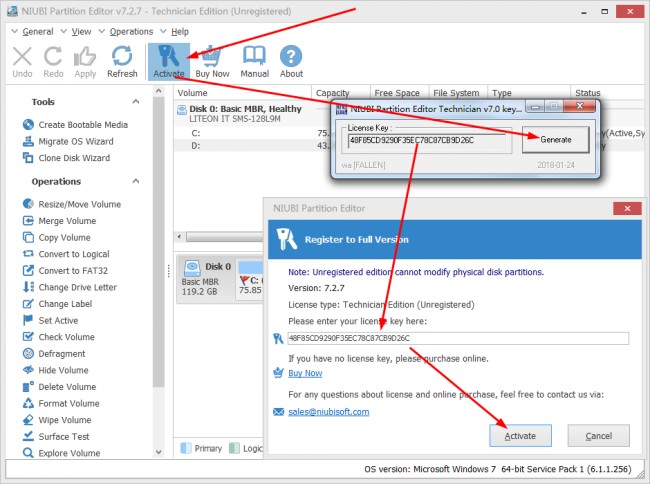Collapse the Tools section chevron

point(136,102)
